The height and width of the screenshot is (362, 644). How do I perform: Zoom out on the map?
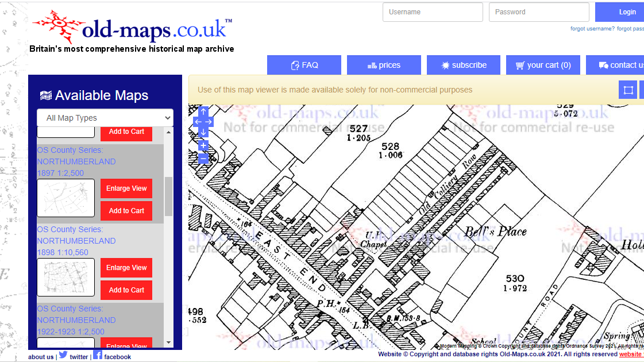pyautogui.click(x=203, y=158)
